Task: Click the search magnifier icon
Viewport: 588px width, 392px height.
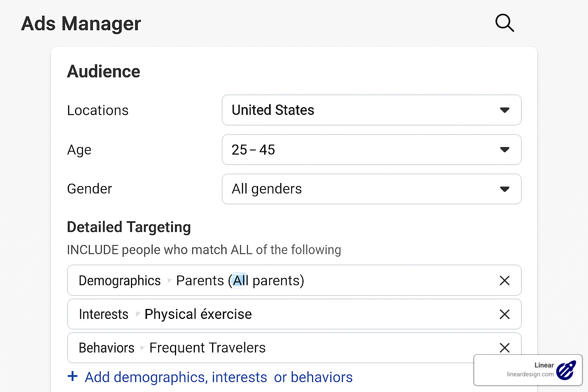Action: click(504, 23)
